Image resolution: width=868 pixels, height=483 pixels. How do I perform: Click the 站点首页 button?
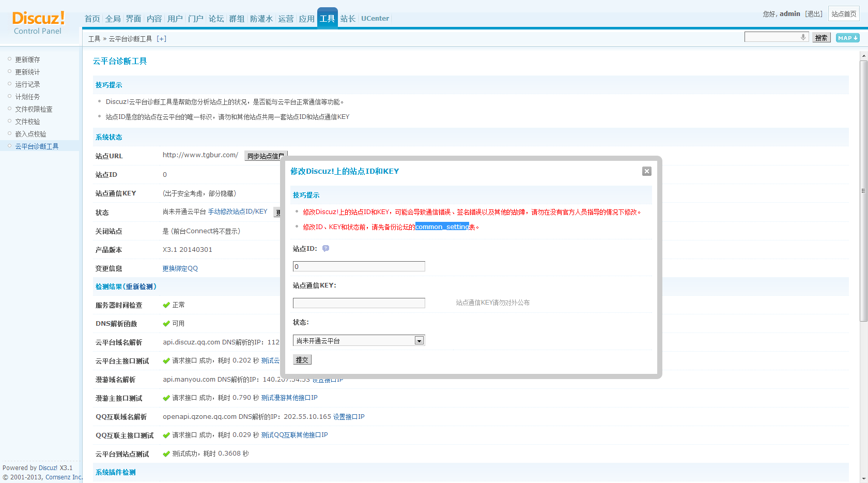pyautogui.click(x=844, y=14)
